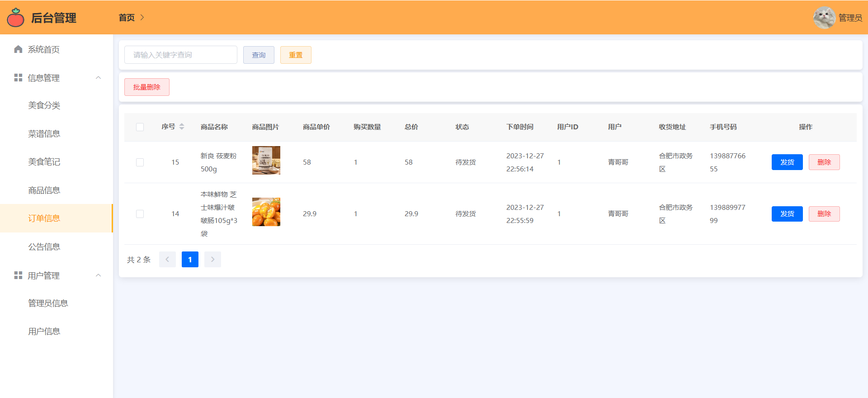Image resolution: width=868 pixels, height=398 pixels.
Task: Check the row for order 15
Action: click(140, 162)
